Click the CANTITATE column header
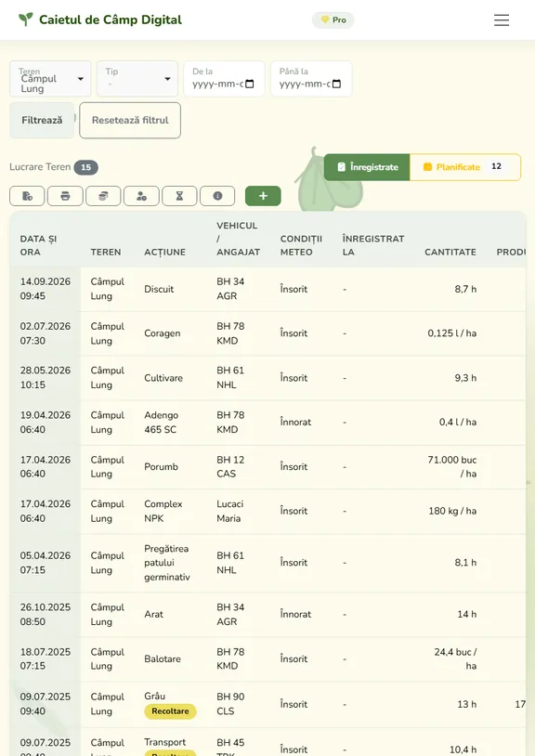 pyautogui.click(x=450, y=253)
